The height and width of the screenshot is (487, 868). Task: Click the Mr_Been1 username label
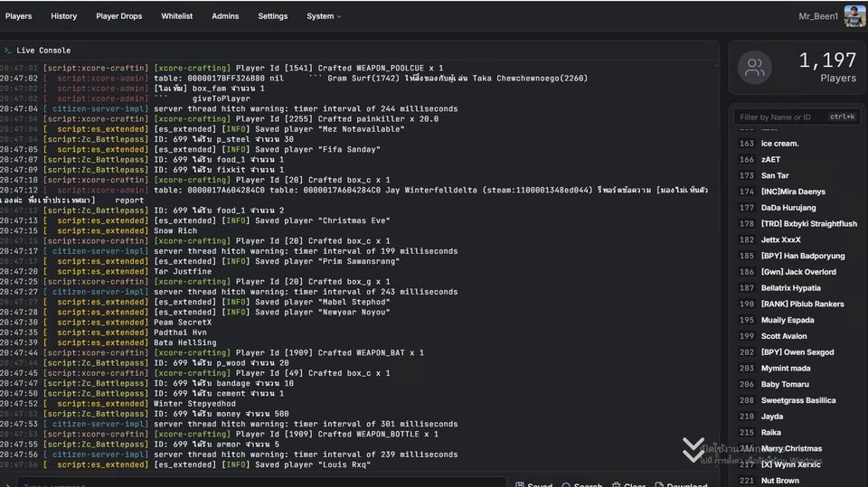pyautogui.click(x=818, y=16)
